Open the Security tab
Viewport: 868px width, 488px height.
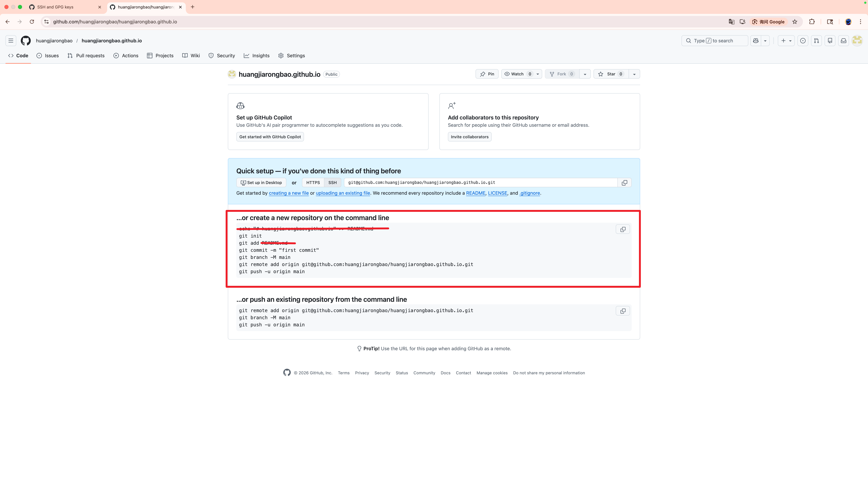[x=222, y=56]
